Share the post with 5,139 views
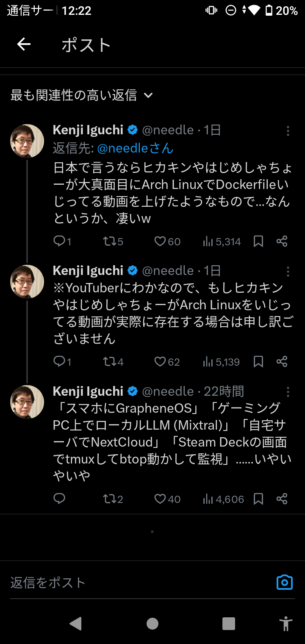This screenshot has height=644, width=305. 282,362
